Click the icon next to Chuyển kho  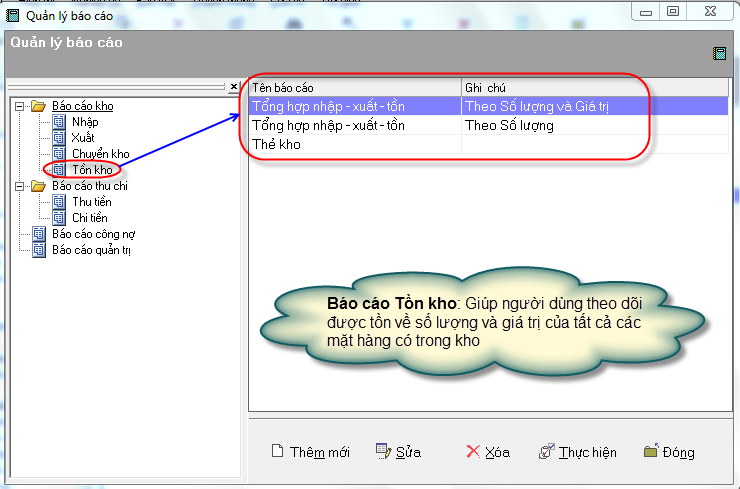click(x=58, y=154)
